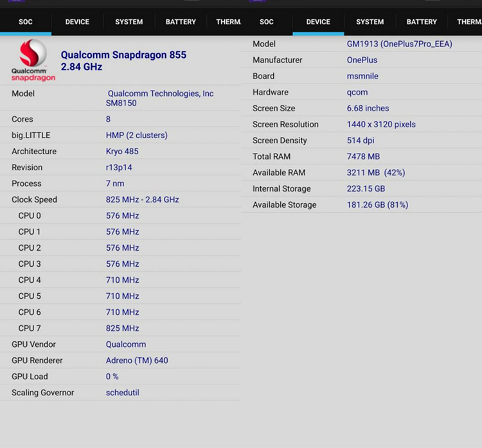
Task: Select the 'Internal Storage' label
Action: [x=281, y=189]
